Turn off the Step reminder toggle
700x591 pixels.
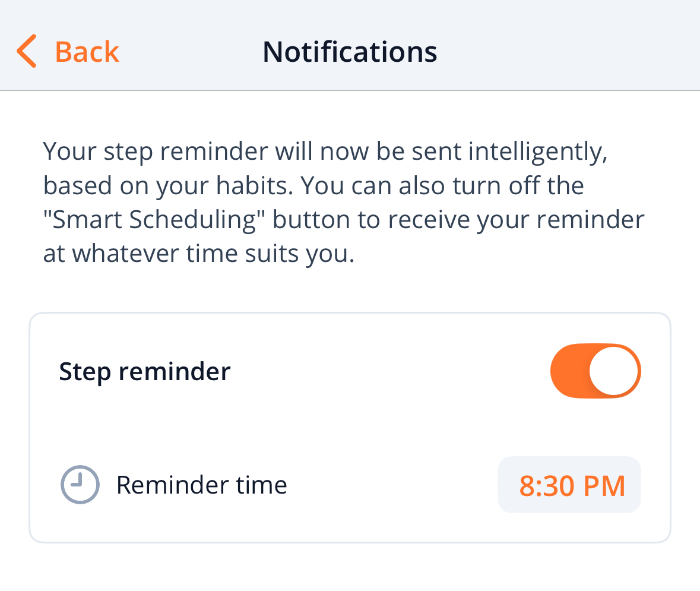(x=595, y=371)
